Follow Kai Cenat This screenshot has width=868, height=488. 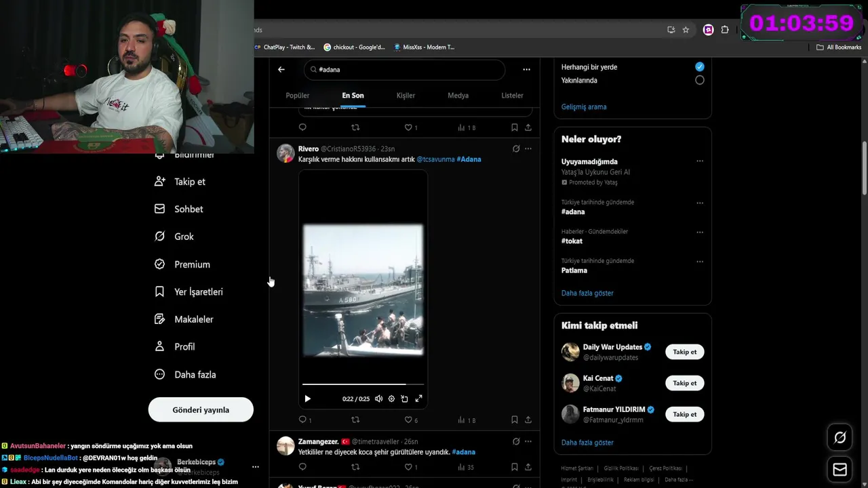point(684,383)
